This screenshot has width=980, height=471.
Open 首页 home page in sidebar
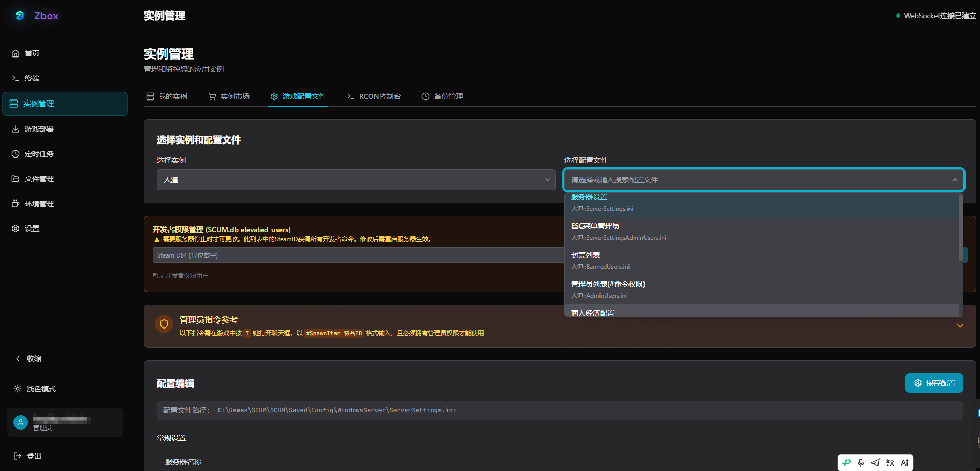click(x=65, y=53)
